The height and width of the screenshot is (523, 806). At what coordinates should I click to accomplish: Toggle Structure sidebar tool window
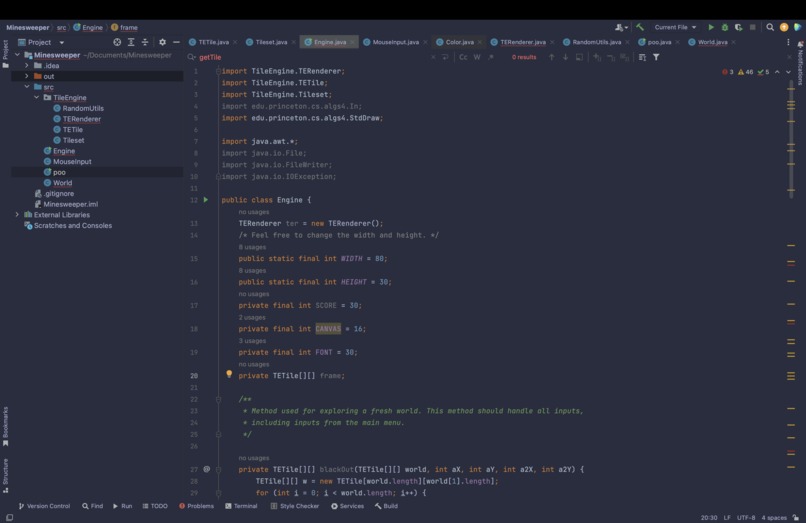5,476
